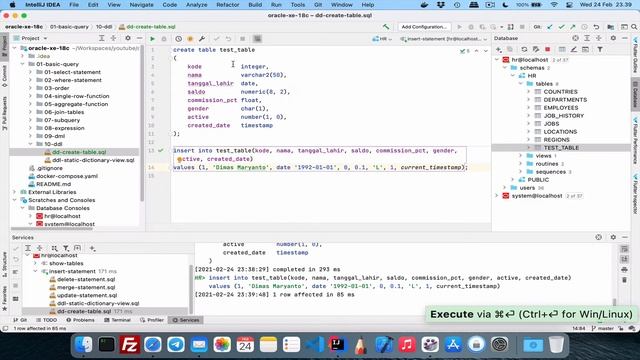Toggle in-editor results icon in editor toolbar
The height and width of the screenshot is (360, 640).
pos(257,39)
